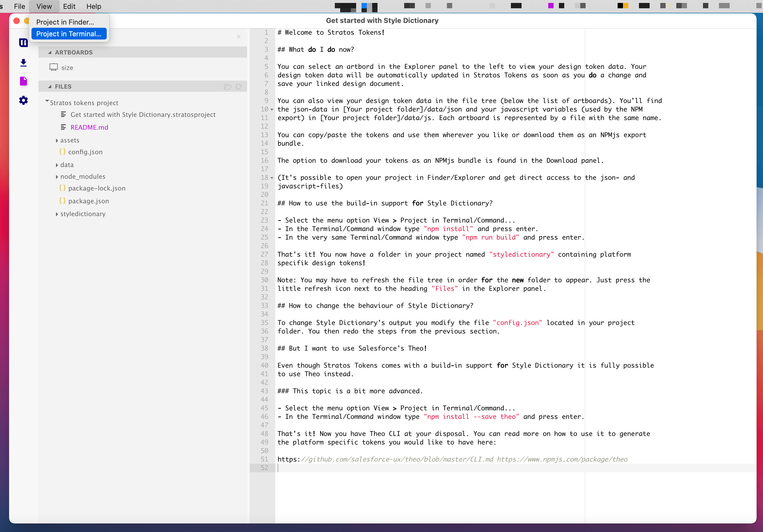763x532 pixels.
Task: Choose Project in Finder... menu entry
Action: tap(69, 22)
